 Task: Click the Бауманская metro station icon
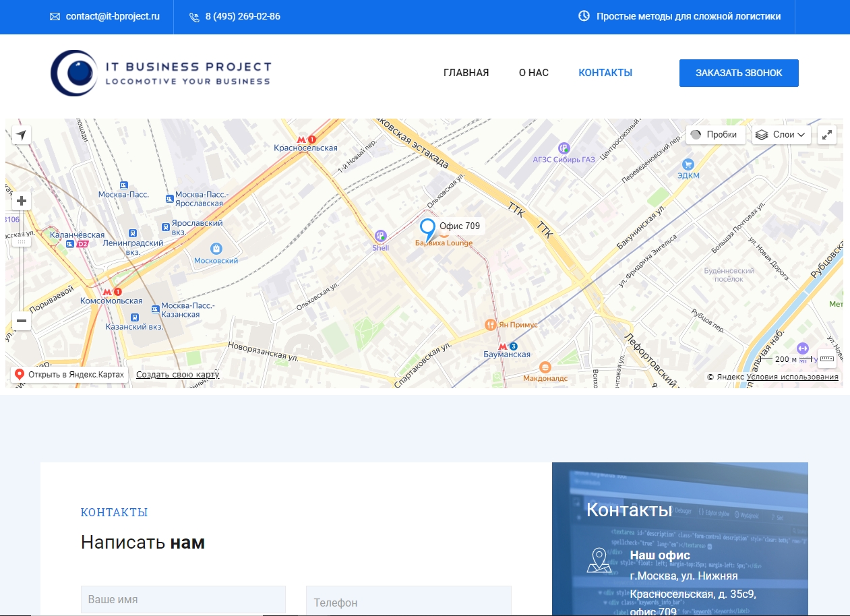pos(508,346)
